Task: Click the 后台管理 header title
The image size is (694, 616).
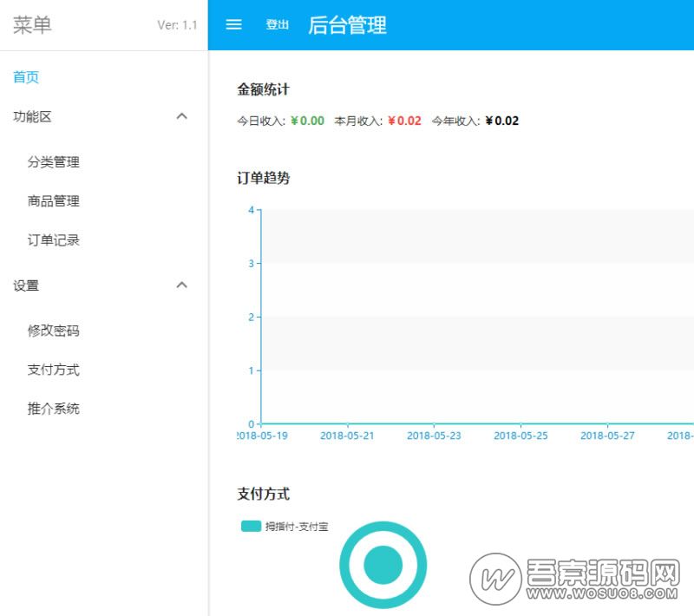Action: [347, 25]
